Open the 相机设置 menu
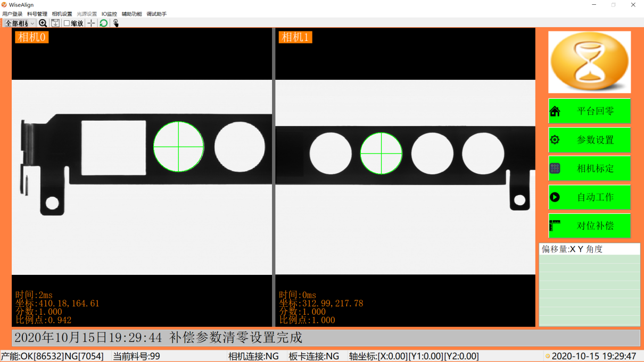This screenshot has height=362, width=644. (62, 14)
